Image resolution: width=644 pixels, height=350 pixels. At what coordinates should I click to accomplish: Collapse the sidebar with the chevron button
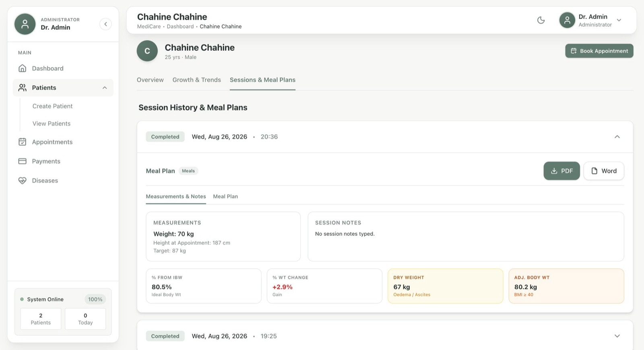click(105, 24)
